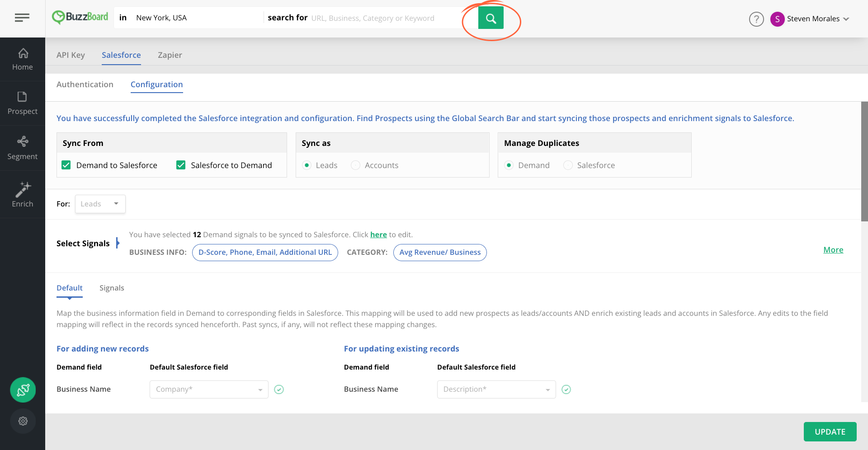Expand Steven Morales account menu
This screenshot has width=868, height=450.
[846, 19]
